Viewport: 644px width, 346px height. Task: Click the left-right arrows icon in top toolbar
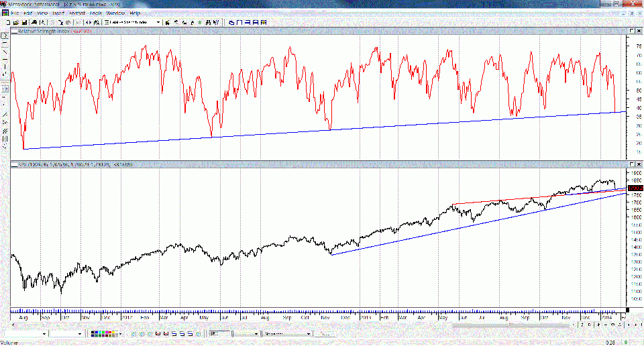(89, 23)
